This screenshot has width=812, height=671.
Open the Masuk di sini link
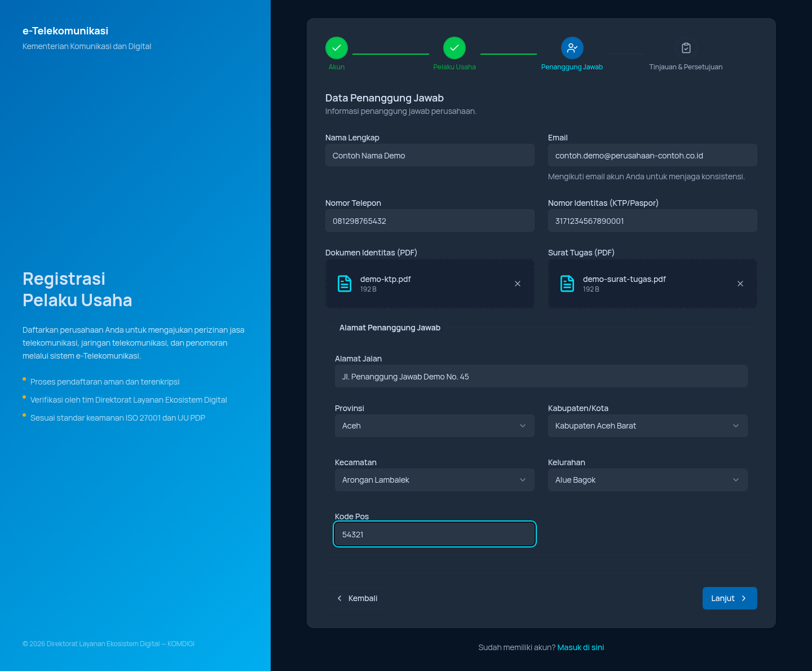pyautogui.click(x=581, y=647)
